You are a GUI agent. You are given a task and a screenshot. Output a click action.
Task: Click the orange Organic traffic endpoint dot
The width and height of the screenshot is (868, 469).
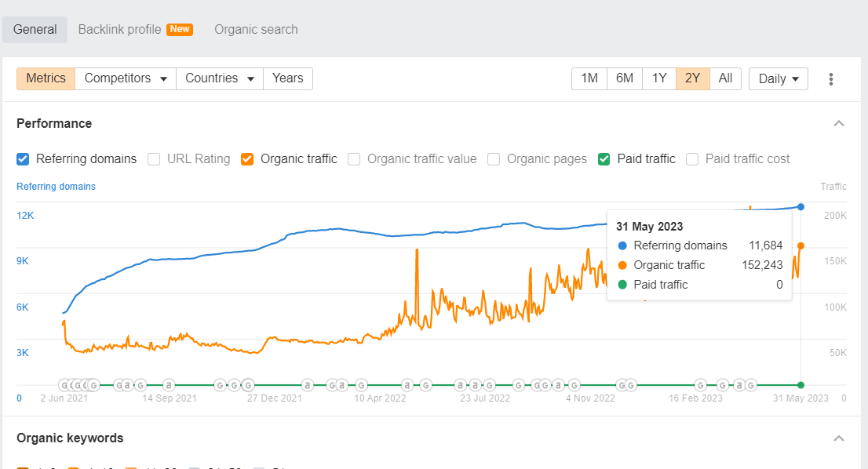click(801, 246)
